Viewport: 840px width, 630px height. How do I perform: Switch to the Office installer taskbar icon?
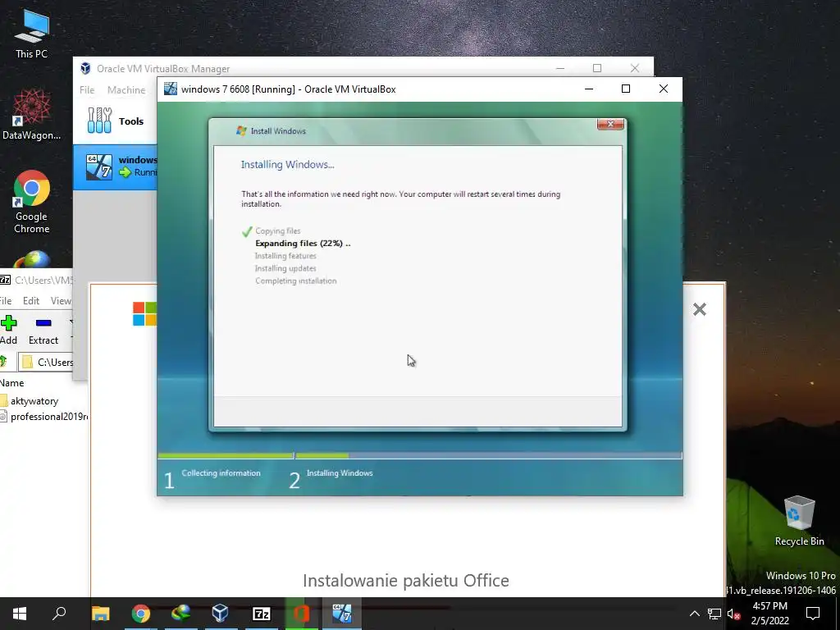(302, 614)
